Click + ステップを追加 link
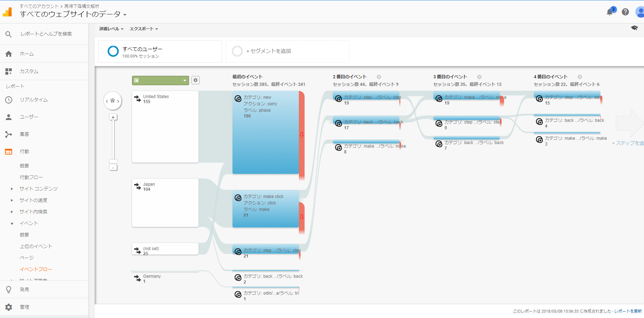 coord(628,143)
